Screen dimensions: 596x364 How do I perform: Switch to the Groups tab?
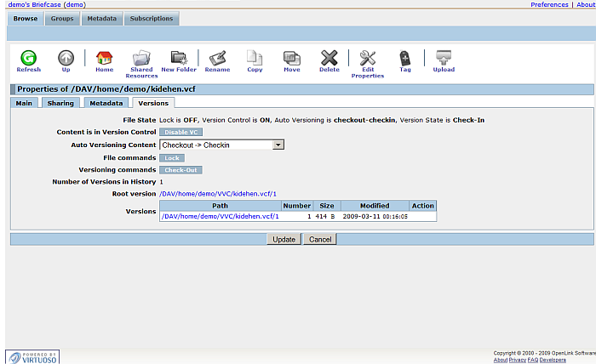60,18
